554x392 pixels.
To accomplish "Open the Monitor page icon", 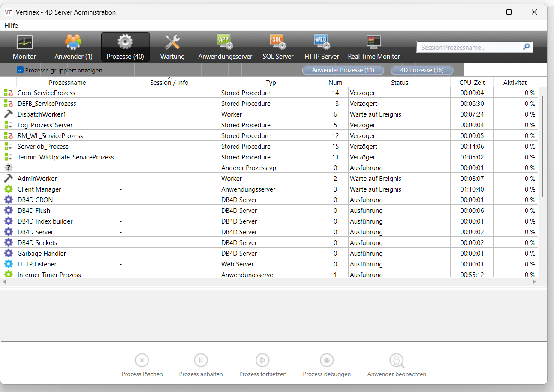I will [24, 43].
